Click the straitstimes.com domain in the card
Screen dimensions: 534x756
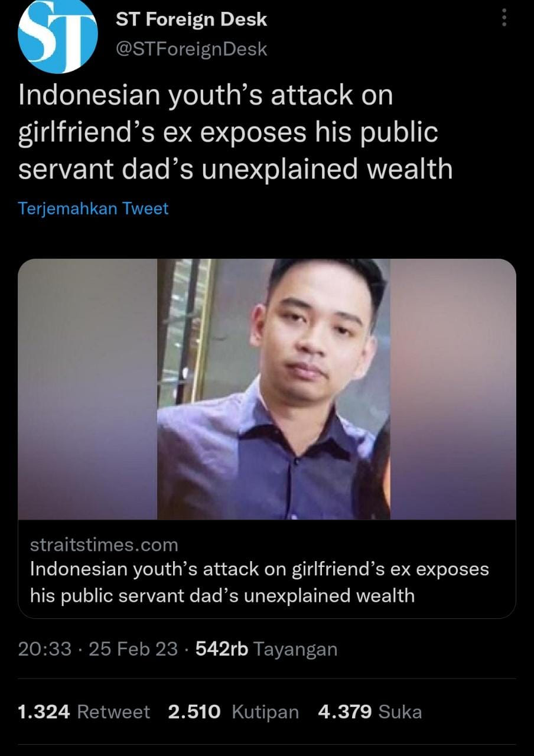tap(104, 544)
